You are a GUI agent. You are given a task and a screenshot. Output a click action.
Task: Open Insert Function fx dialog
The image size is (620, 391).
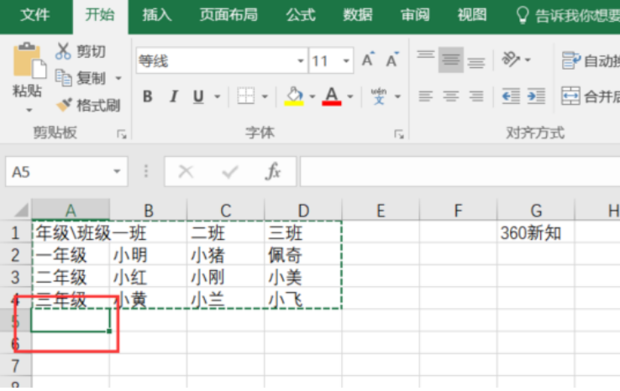(x=273, y=171)
